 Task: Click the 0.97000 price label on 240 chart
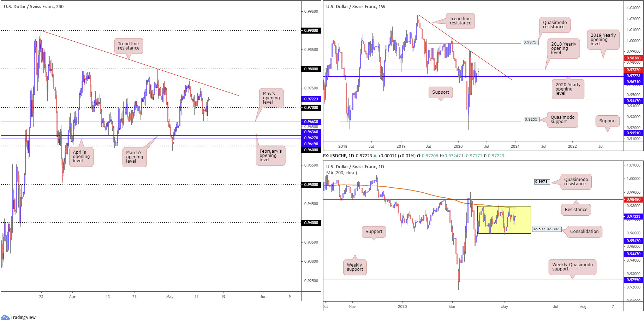(311, 107)
